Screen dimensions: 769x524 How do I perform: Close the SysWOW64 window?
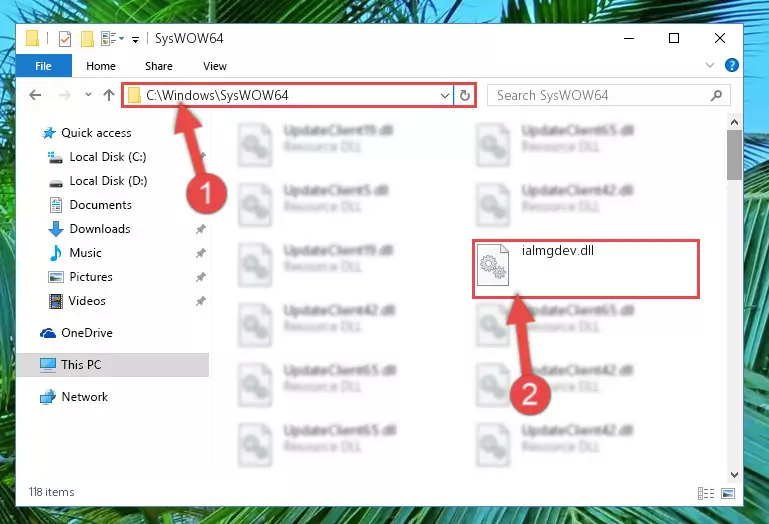[719, 38]
